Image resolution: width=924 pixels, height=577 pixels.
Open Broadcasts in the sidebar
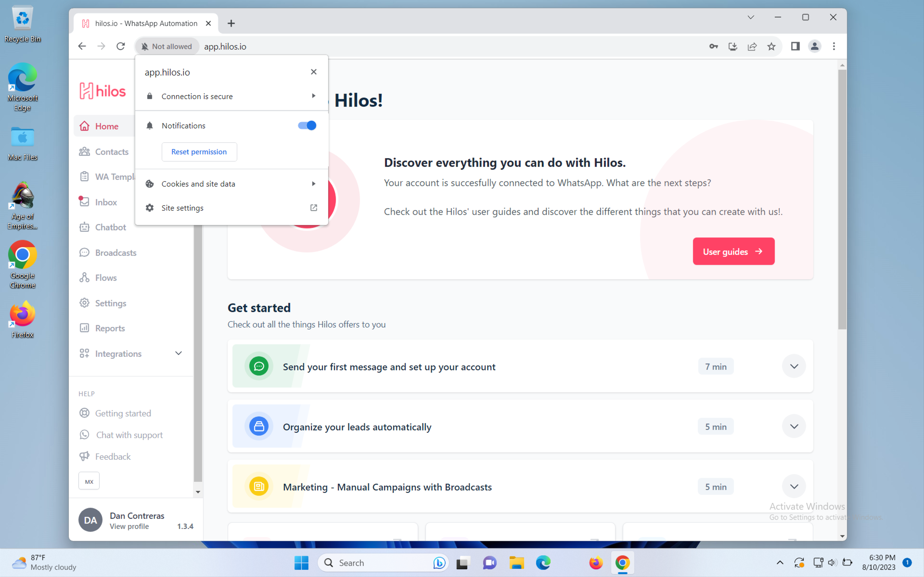[115, 252]
